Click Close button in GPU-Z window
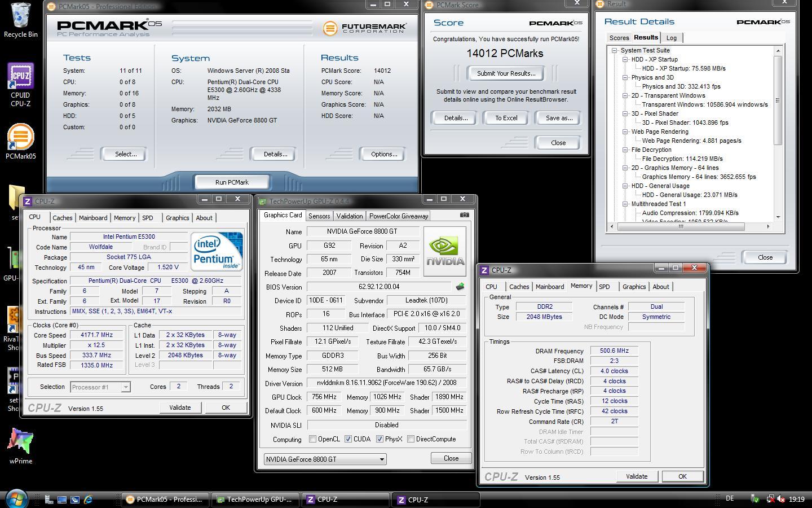The width and height of the screenshot is (812, 508). 451,458
